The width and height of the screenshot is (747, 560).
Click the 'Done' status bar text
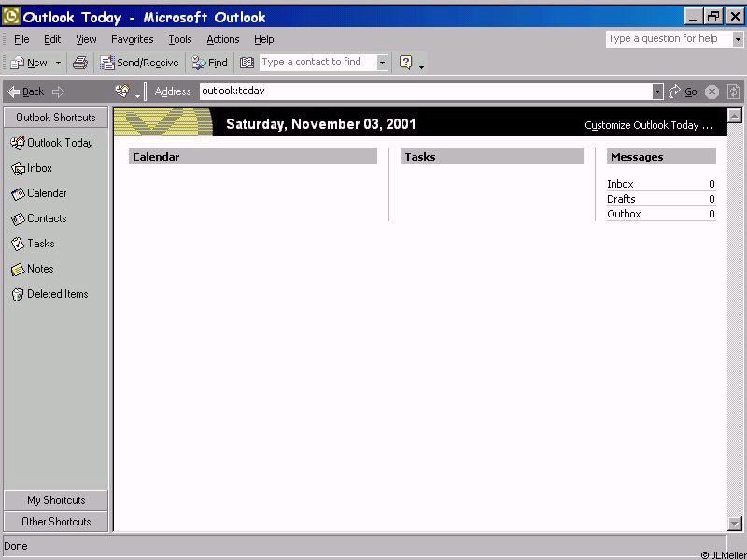[16, 546]
